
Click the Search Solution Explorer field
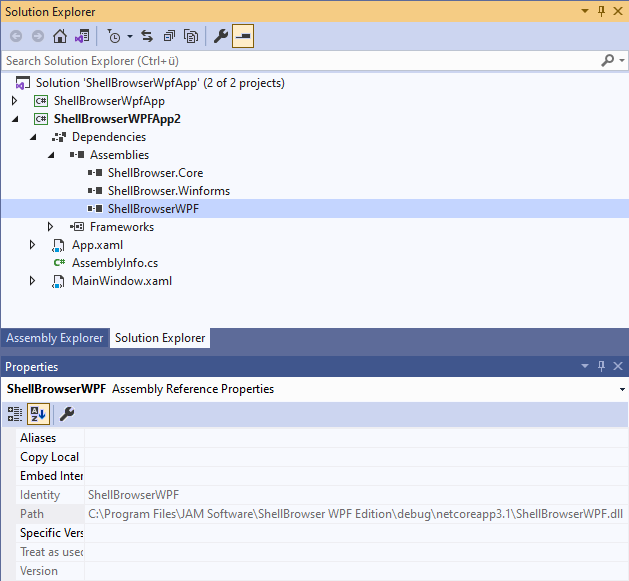click(301, 61)
